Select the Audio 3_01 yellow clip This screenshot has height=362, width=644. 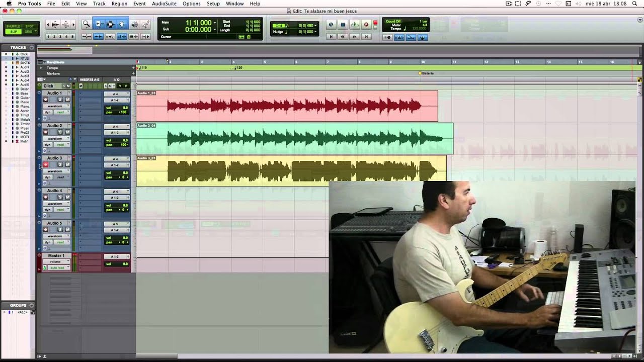pos(291,171)
